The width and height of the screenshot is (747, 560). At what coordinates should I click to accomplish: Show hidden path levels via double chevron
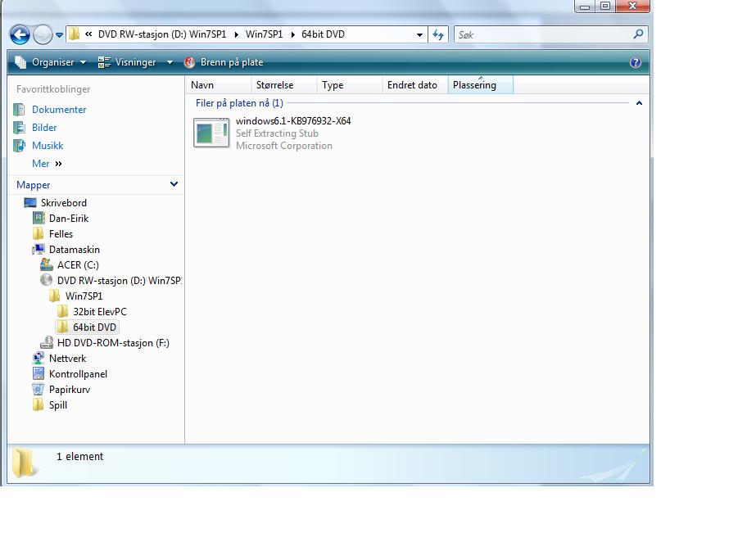pyautogui.click(x=88, y=34)
